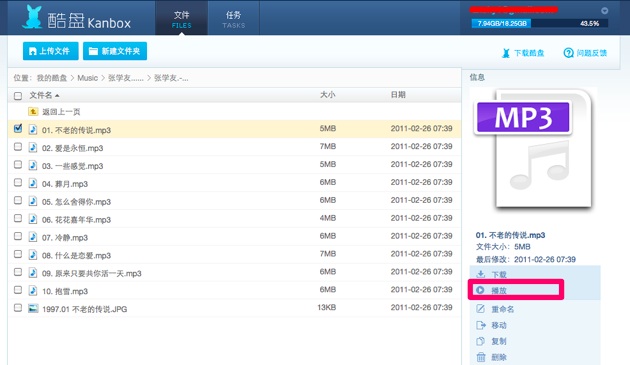Click the 删除 delete action

[499, 357]
